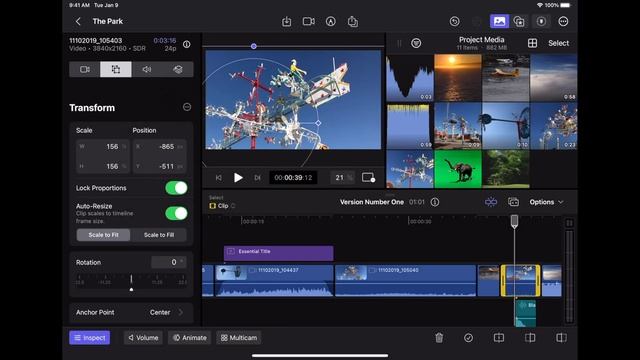Expand Anchor Point Center chevron
640x360 pixels.
pyautogui.click(x=180, y=312)
